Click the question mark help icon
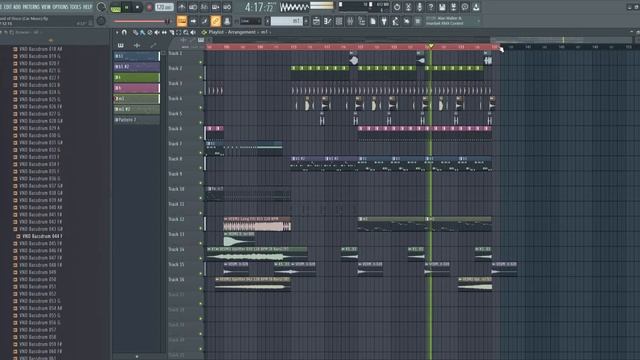640x360 pixels. [431, 7]
